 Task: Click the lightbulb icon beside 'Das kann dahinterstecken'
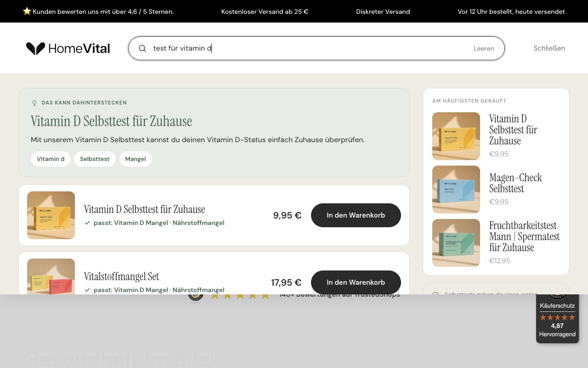(x=34, y=103)
